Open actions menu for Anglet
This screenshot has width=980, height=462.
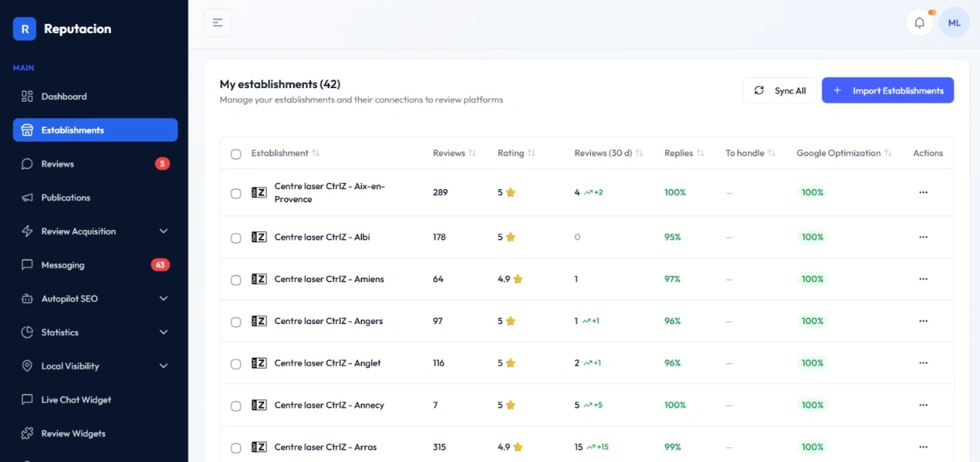point(923,363)
